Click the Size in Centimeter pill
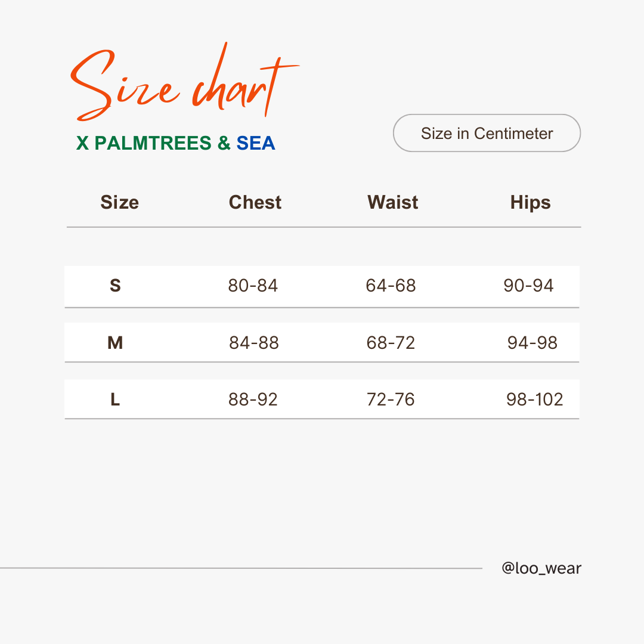Image resolution: width=644 pixels, height=644 pixels. pyautogui.click(x=487, y=133)
